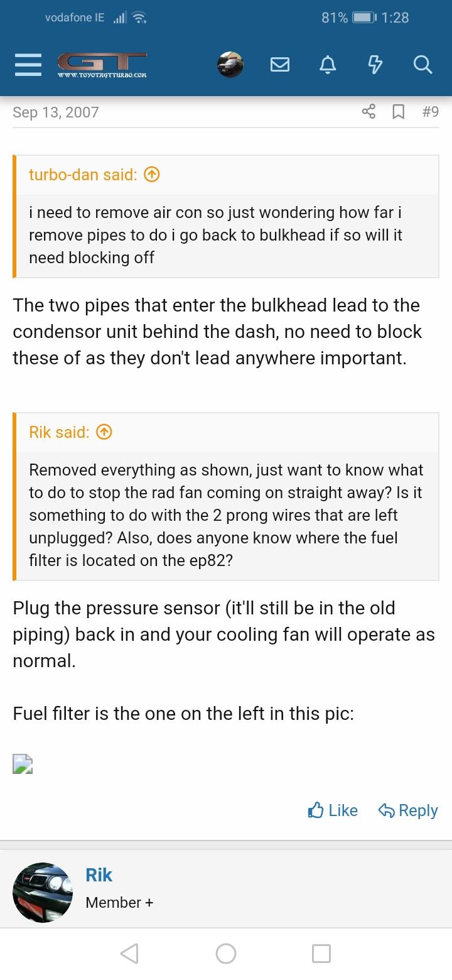Like this post

[x=333, y=810]
